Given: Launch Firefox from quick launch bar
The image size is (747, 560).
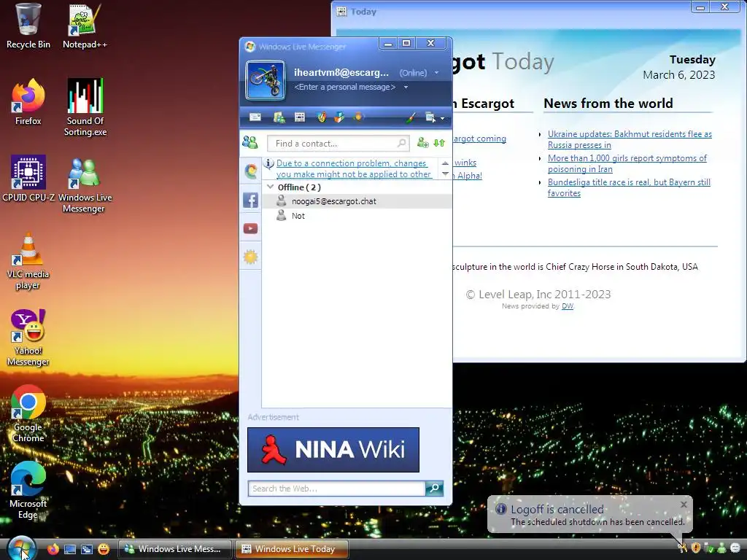Looking at the screenshot, I should tap(53, 549).
